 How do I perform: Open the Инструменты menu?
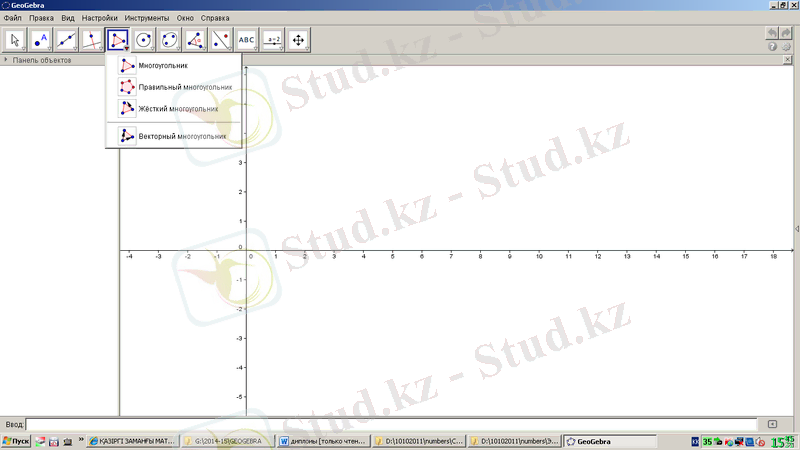pyautogui.click(x=147, y=18)
